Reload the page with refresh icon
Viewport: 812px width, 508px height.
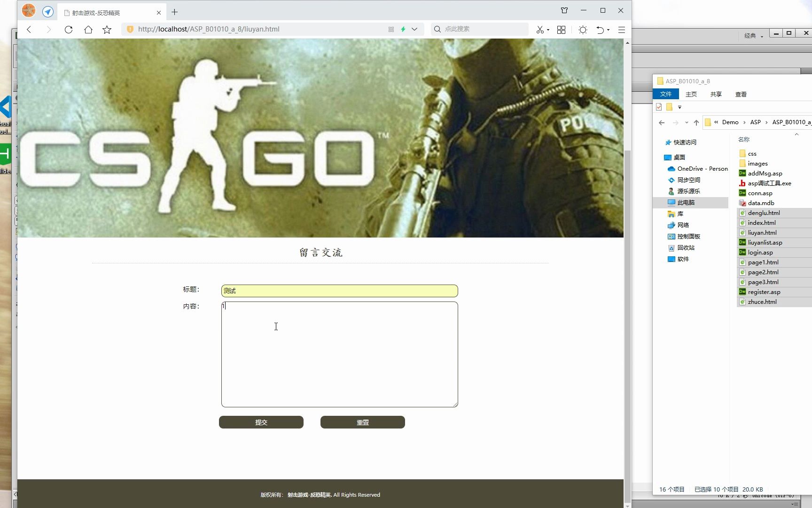(x=69, y=29)
